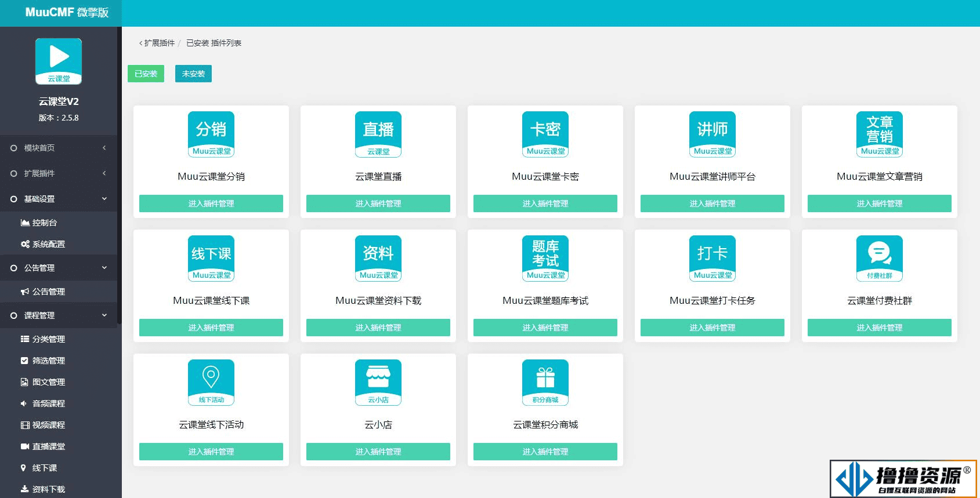Collapse the 公告管理 section chevron
The image size is (980, 498).
click(x=104, y=268)
